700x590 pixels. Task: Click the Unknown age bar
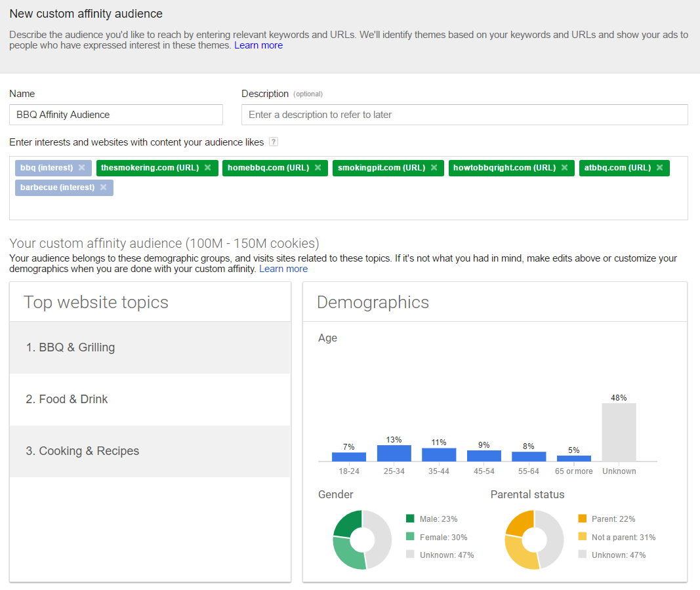point(619,432)
